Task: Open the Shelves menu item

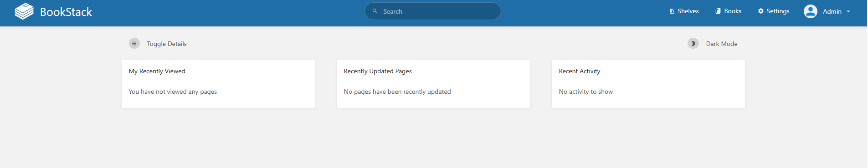Action: [684, 11]
